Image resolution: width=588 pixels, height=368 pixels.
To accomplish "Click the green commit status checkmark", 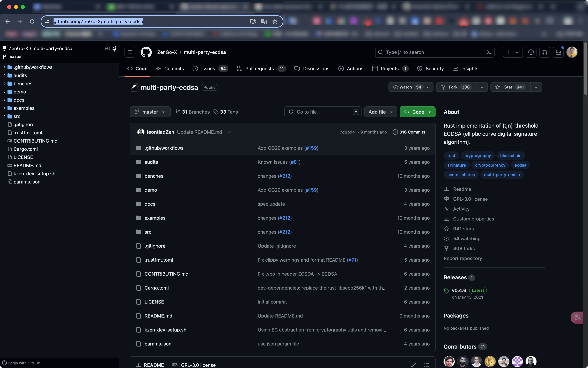I will (230, 132).
